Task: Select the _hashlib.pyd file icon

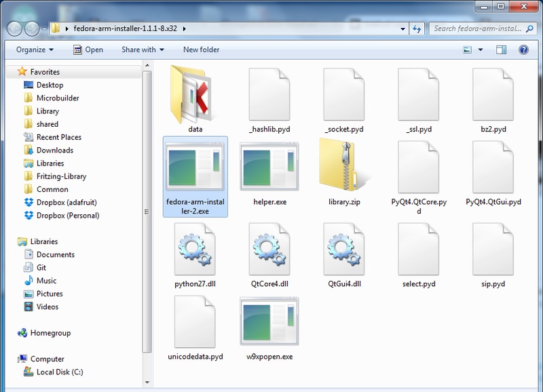Action: [269, 94]
